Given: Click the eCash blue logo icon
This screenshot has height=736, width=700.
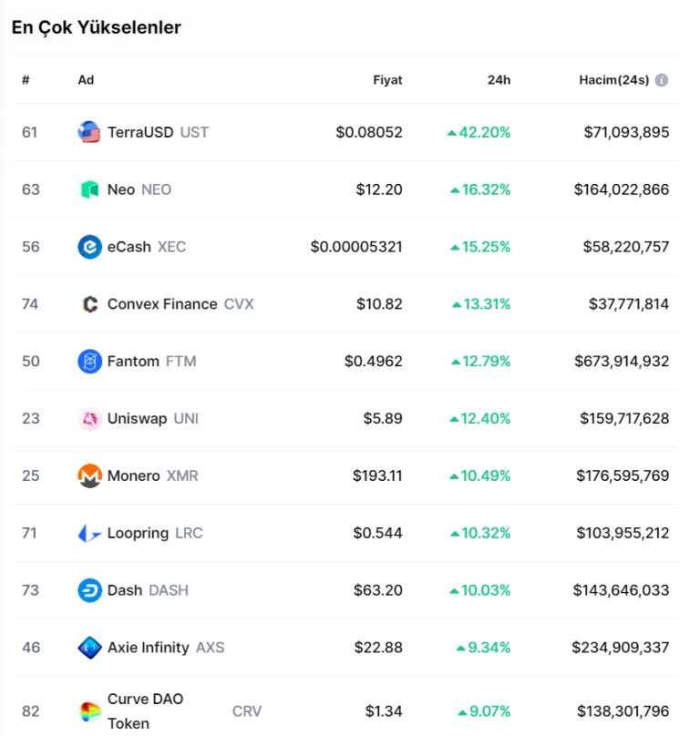Looking at the screenshot, I should click(89, 247).
